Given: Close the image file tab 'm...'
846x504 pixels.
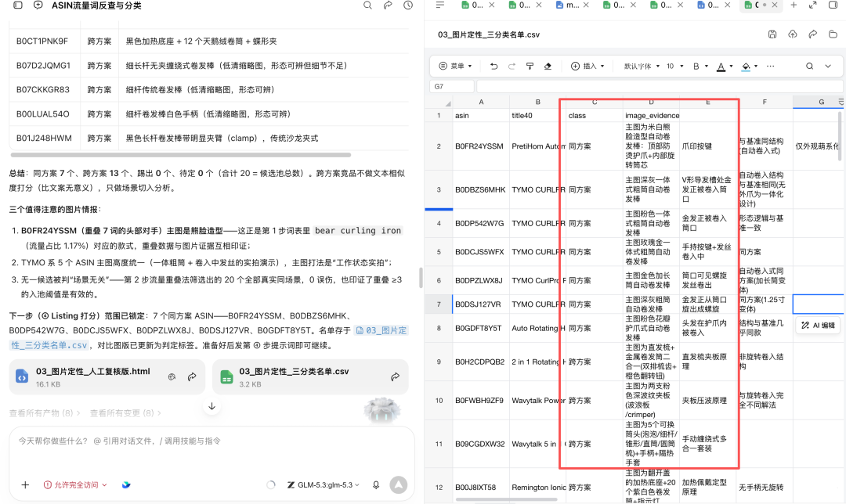Looking at the screenshot, I should tap(586, 5).
